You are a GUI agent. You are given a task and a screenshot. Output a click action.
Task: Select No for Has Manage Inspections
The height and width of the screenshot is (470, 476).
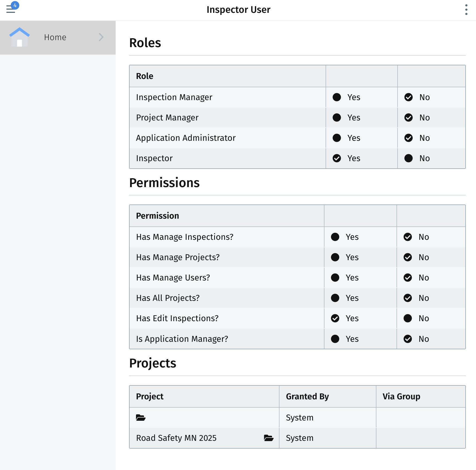click(x=408, y=237)
